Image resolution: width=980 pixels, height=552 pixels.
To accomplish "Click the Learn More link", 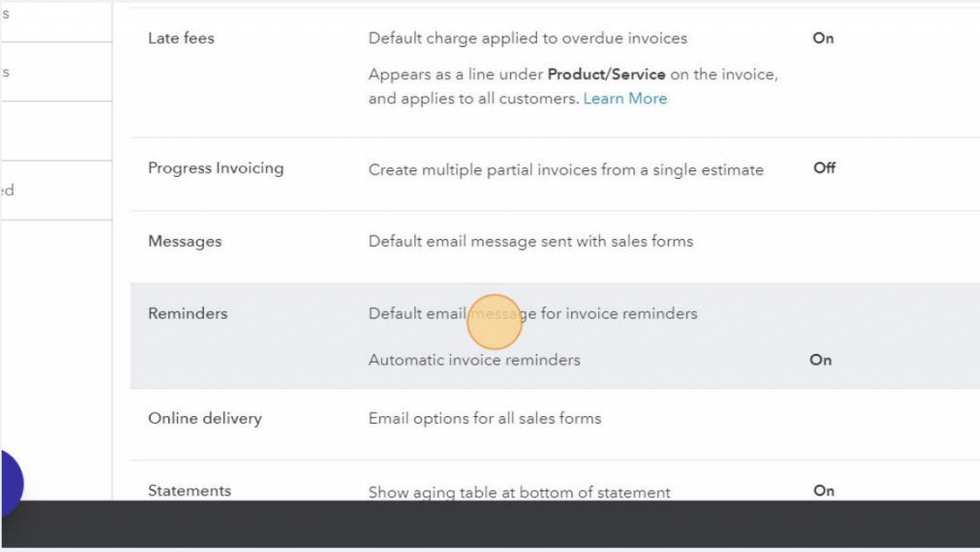I will point(625,99).
